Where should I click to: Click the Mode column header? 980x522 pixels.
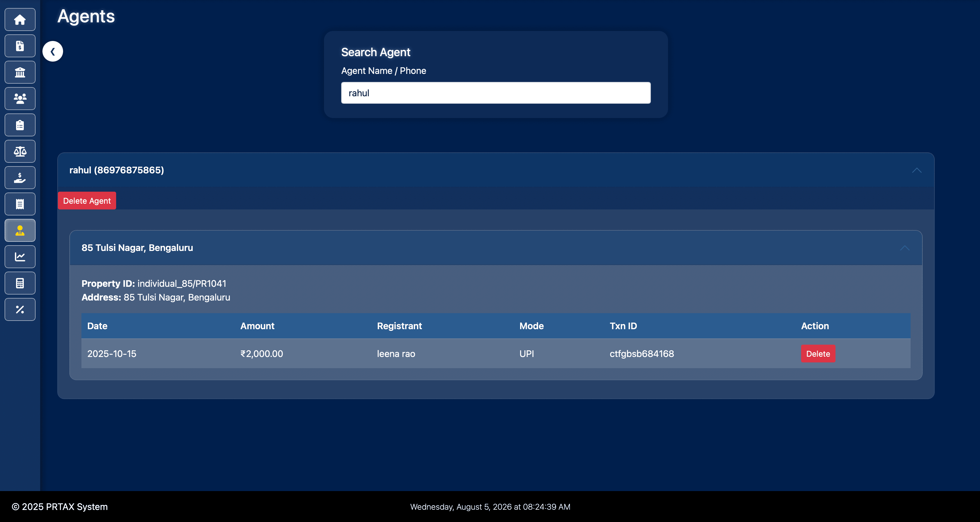[x=532, y=326]
